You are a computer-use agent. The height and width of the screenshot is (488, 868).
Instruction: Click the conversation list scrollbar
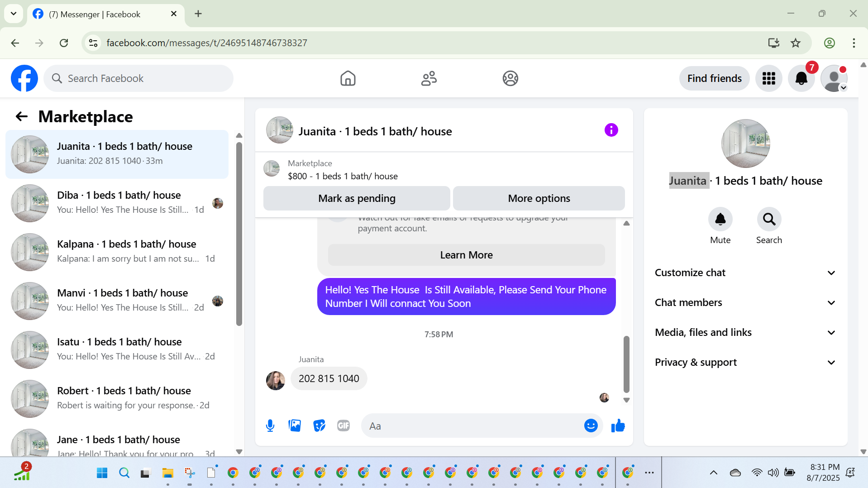click(x=239, y=234)
